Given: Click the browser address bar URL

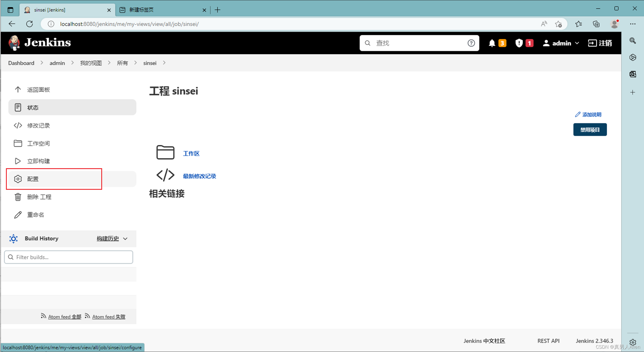Looking at the screenshot, I should [129, 24].
